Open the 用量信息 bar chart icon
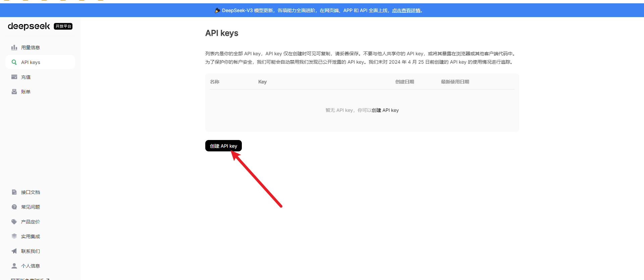 [x=14, y=48]
